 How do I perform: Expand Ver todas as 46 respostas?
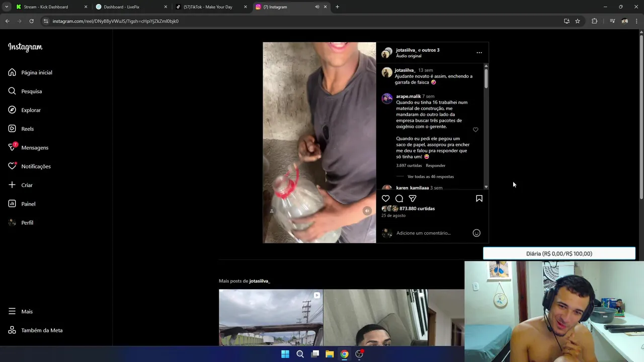430,176
